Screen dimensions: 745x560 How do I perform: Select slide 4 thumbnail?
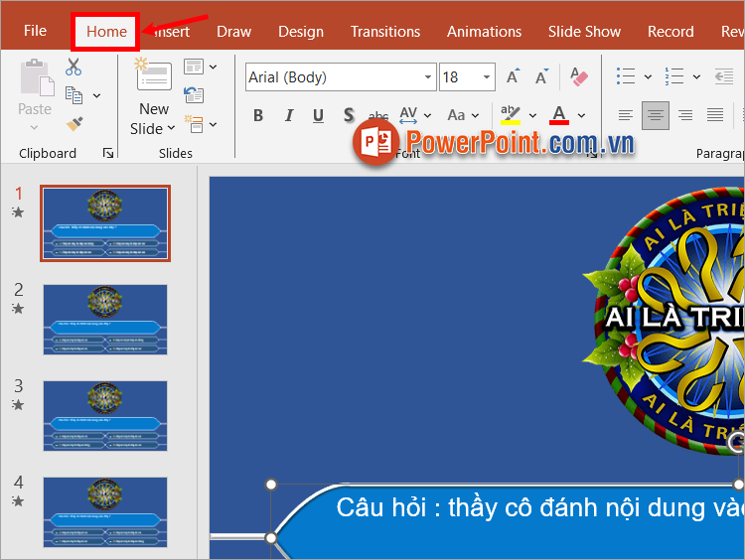coord(105,512)
